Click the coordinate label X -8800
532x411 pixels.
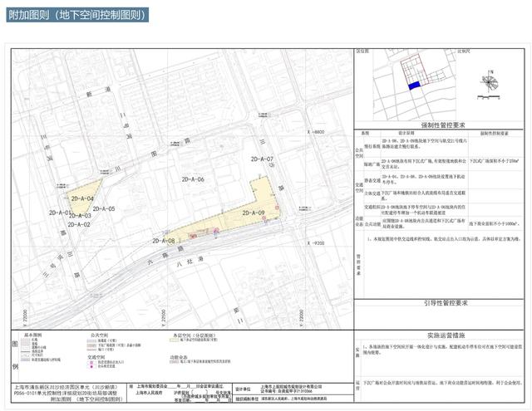(x=316, y=132)
